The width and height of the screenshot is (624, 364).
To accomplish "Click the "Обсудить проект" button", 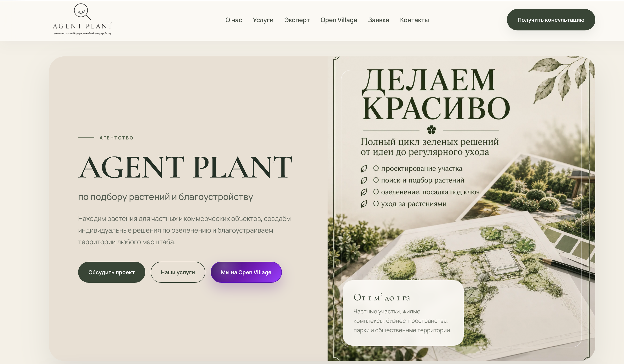I will tap(112, 272).
